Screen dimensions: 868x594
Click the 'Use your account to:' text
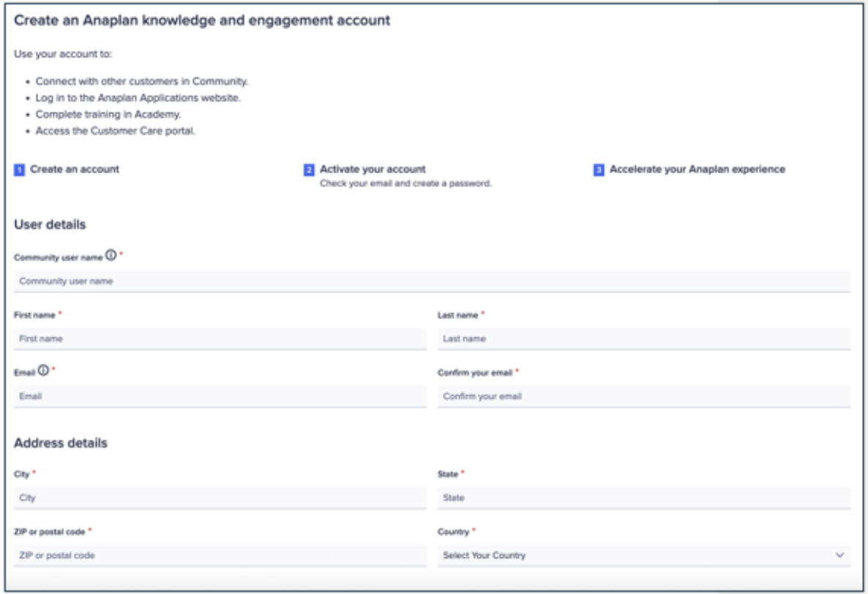click(63, 53)
